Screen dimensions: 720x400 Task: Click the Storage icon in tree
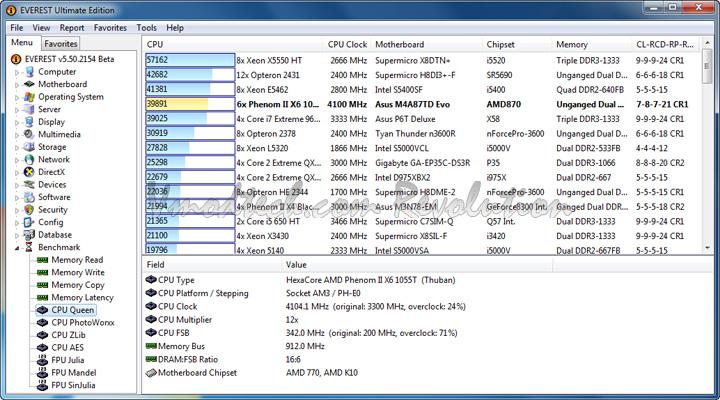pos(29,147)
